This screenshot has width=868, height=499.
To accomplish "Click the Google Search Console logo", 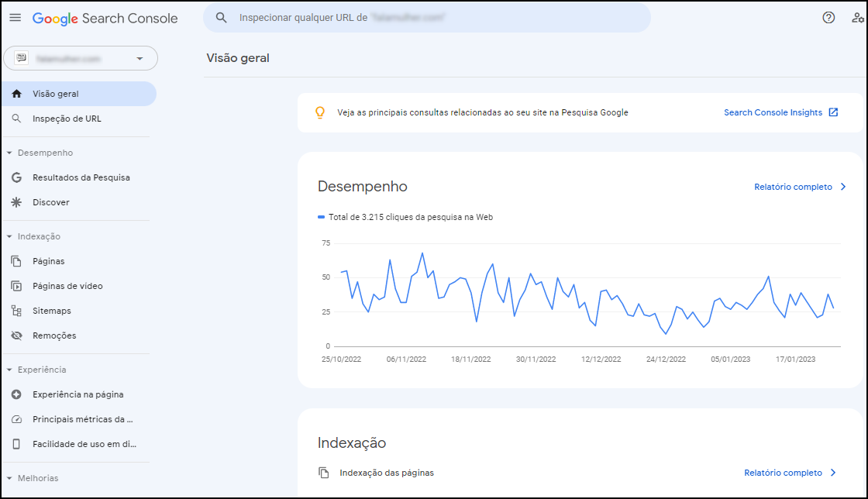I will tap(105, 19).
